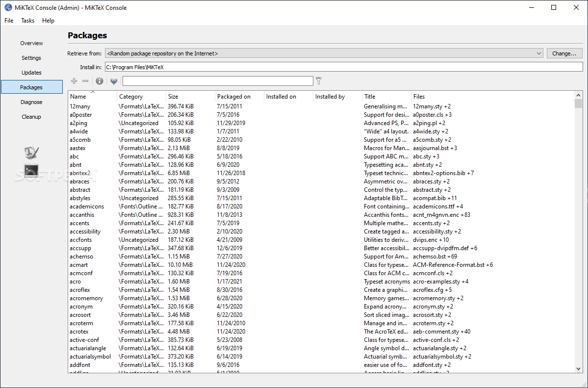Select the accessibility package row
The height and width of the screenshot is (388, 588).
click(x=321, y=232)
